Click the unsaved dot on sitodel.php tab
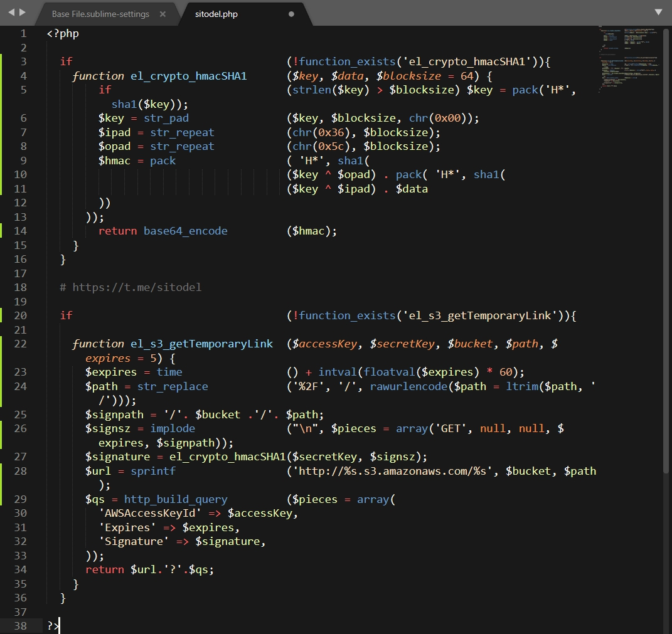This screenshot has width=672, height=634. click(291, 14)
